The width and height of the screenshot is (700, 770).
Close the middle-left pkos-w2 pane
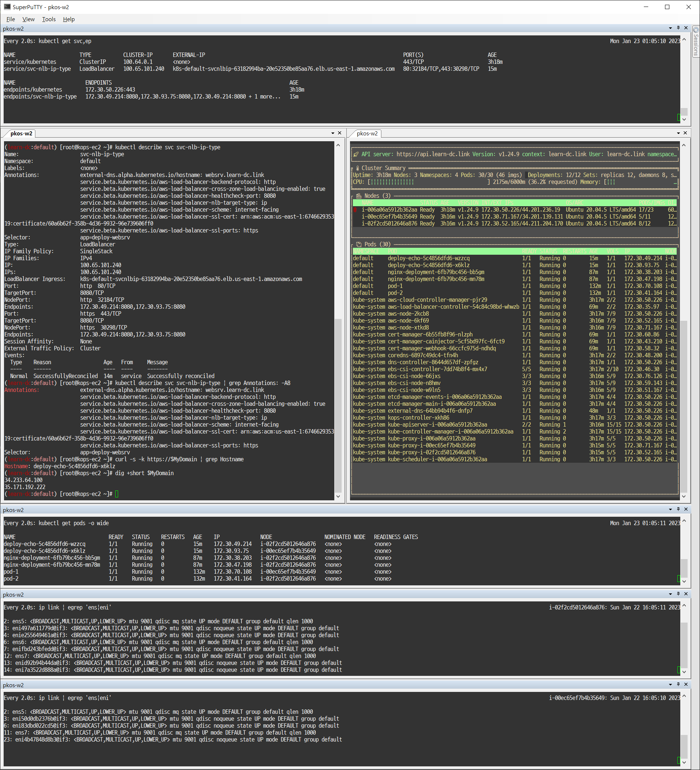(339, 132)
